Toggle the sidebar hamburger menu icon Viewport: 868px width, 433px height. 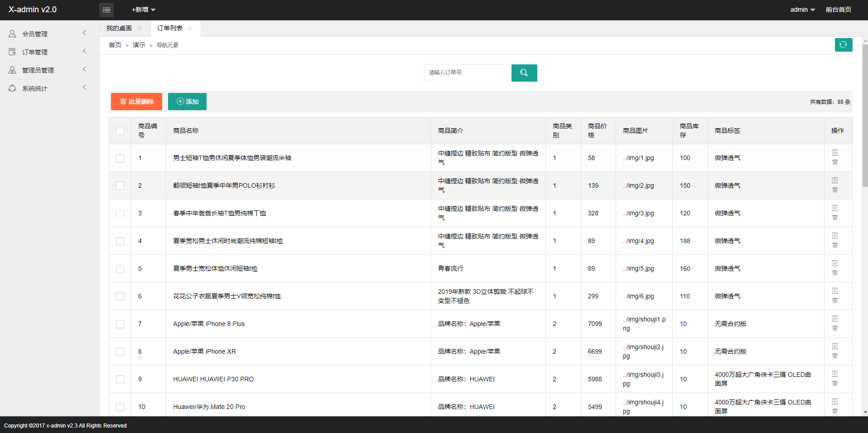click(106, 10)
